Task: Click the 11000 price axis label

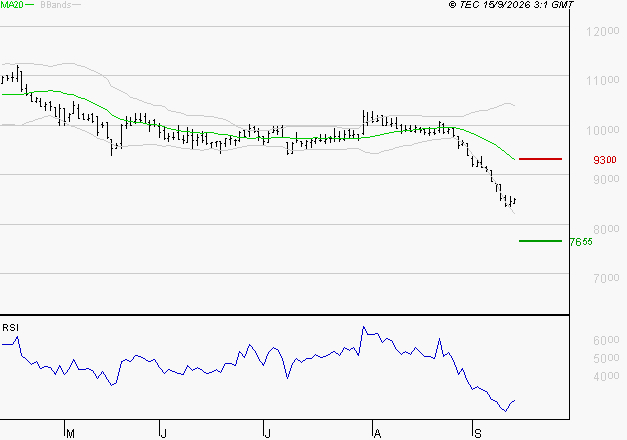Action: click(603, 80)
